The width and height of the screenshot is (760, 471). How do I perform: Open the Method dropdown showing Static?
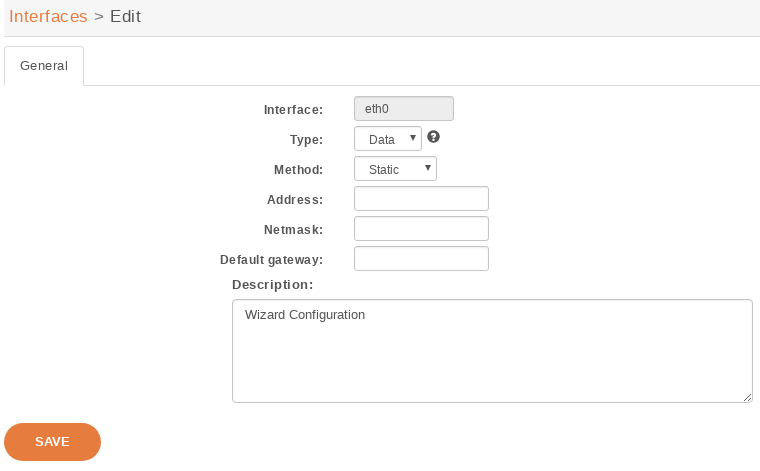coord(396,169)
